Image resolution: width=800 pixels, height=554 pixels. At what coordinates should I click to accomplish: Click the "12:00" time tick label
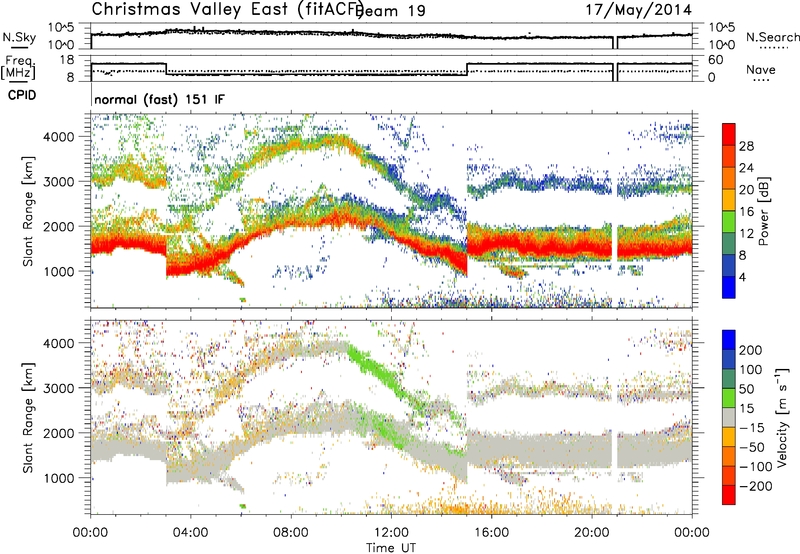(391, 533)
